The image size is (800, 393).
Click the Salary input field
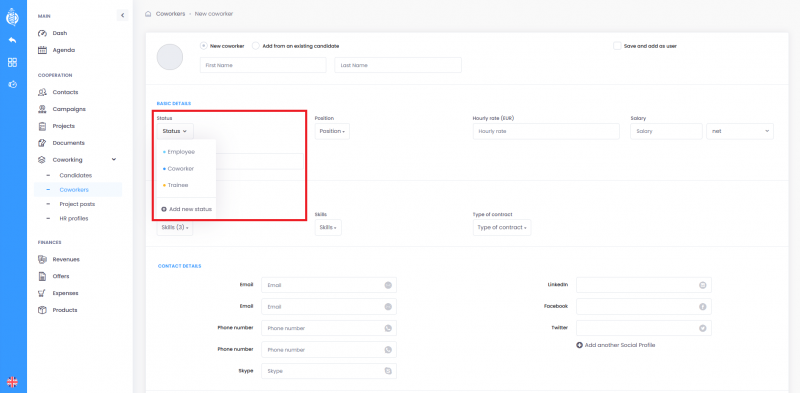point(666,131)
